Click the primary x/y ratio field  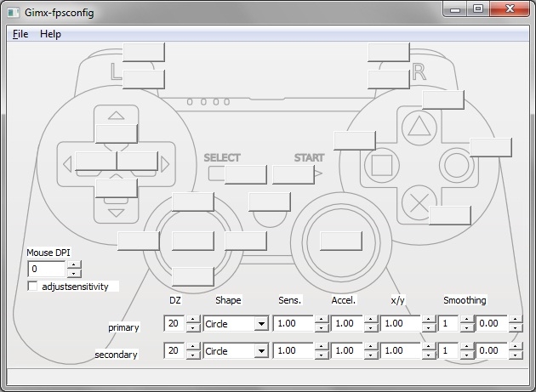(x=401, y=323)
